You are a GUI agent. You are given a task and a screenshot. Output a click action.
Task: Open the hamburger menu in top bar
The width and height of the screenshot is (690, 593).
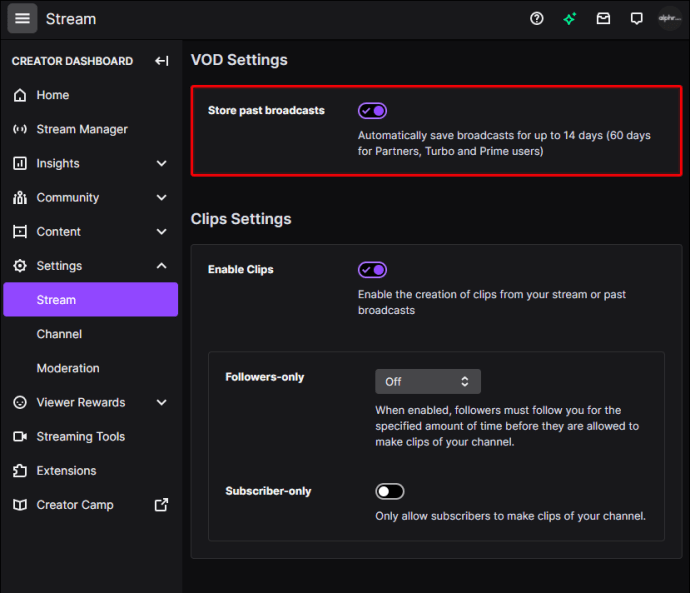click(22, 19)
